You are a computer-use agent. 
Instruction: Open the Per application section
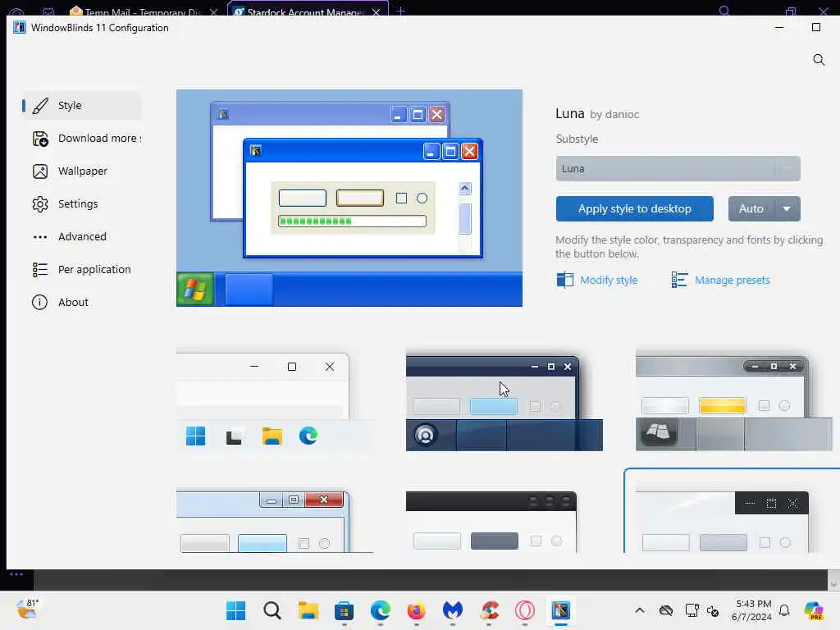pyautogui.click(x=82, y=269)
